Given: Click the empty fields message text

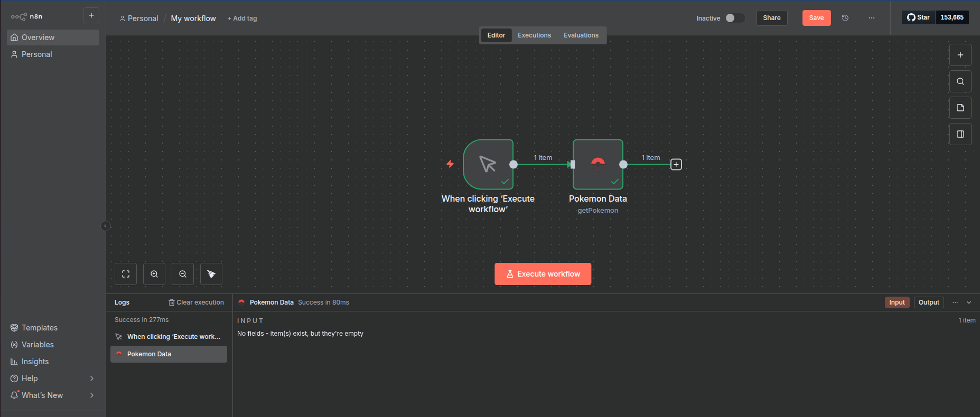Looking at the screenshot, I should coord(300,334).
